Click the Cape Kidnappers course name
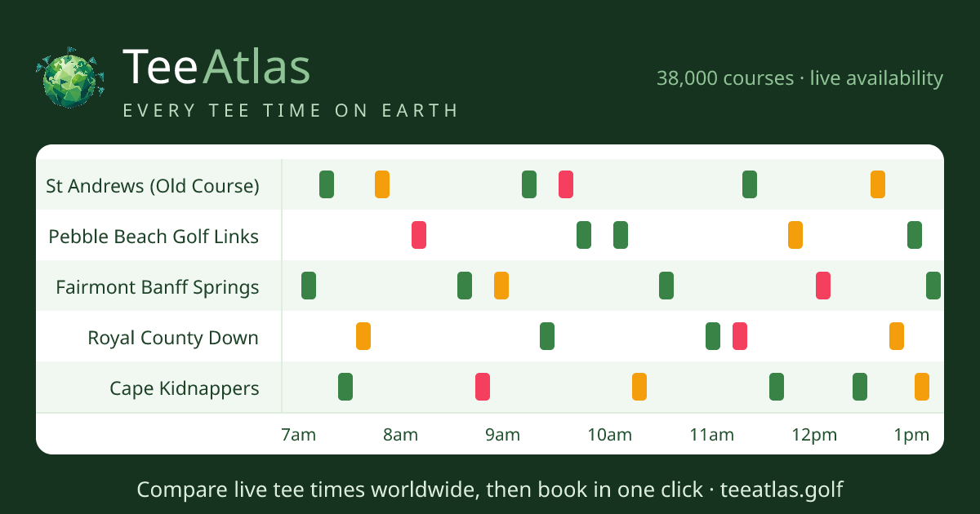The height and width of the screenshot is (514, 980). [185, 388]
